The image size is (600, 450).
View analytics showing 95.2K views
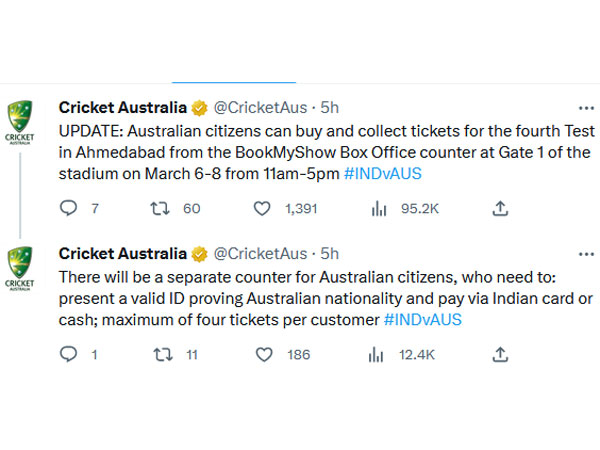pyautogui.click(x=380, y=208)
